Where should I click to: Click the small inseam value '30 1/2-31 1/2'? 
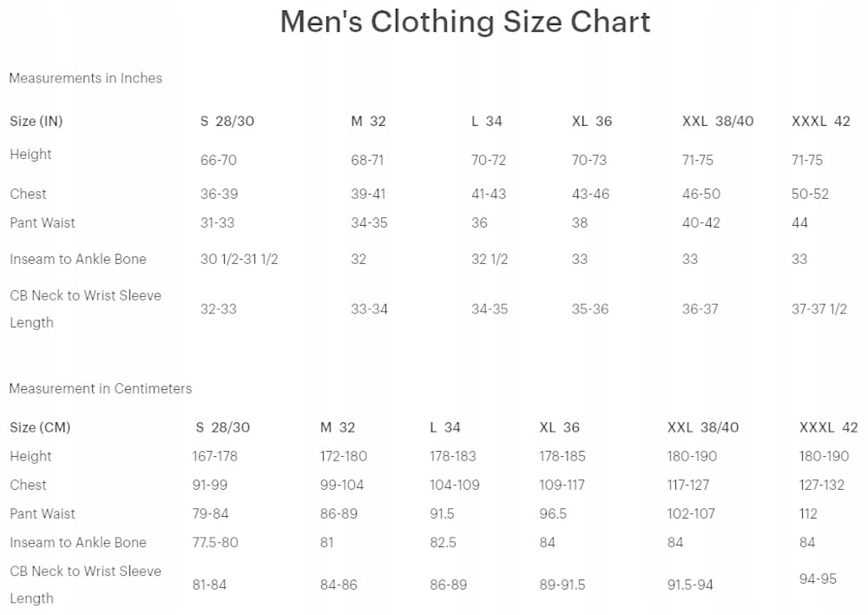[x=239, y=259]
